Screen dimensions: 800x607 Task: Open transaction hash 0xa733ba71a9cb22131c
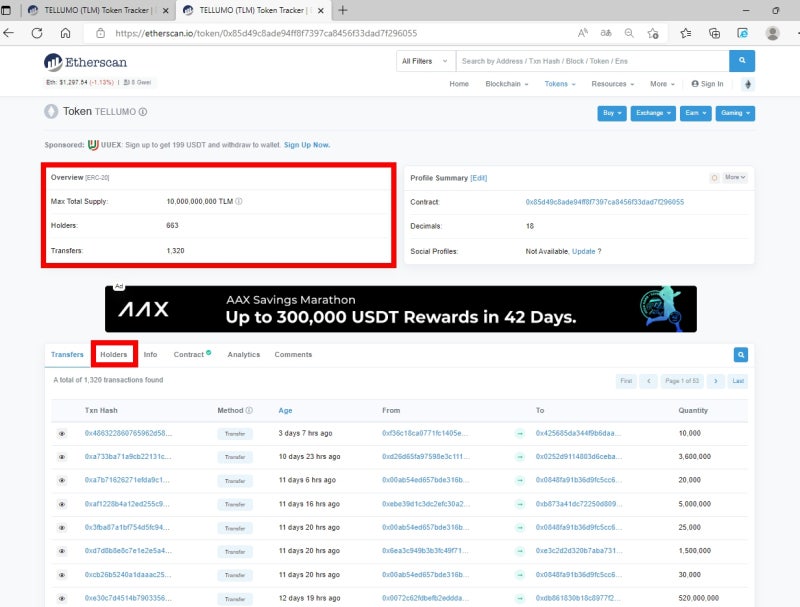[128, 457]
